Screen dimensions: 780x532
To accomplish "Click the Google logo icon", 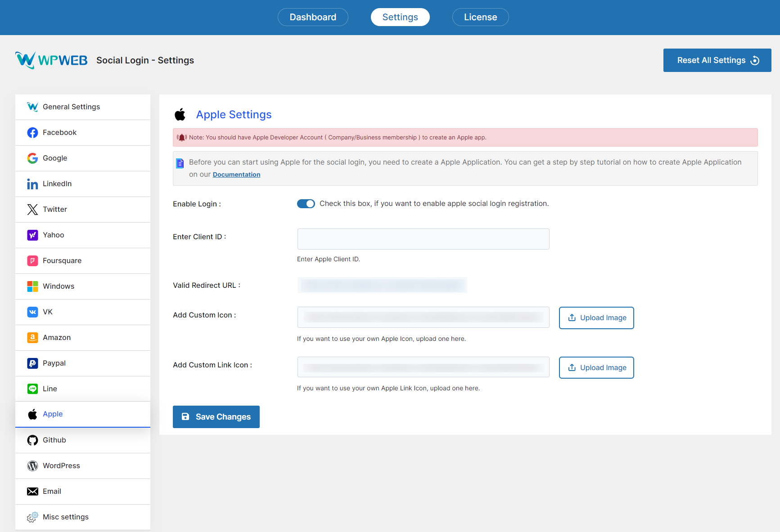I will (x=32, y=158).
